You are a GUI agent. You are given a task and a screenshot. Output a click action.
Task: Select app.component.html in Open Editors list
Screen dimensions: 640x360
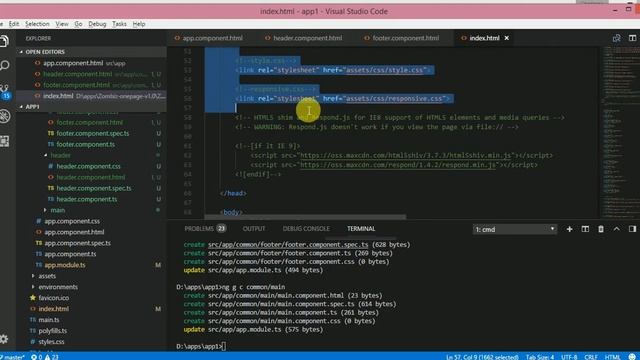click(91, 63)
